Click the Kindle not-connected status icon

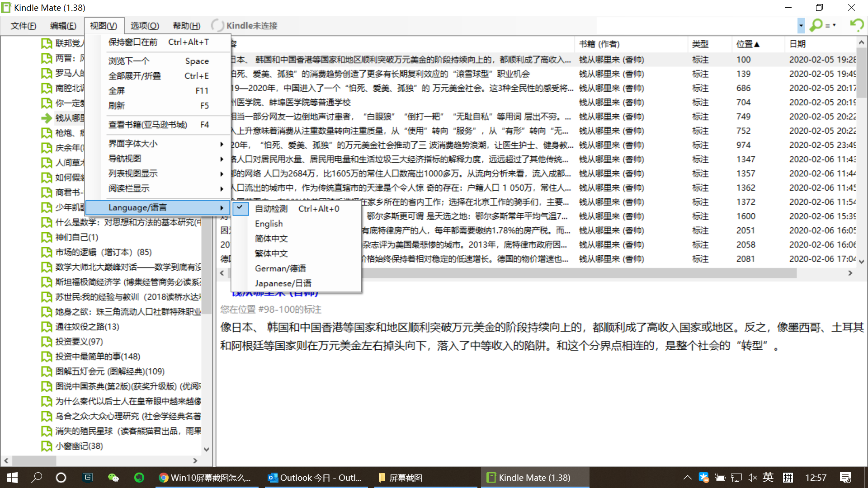click(x=217, y=26)
